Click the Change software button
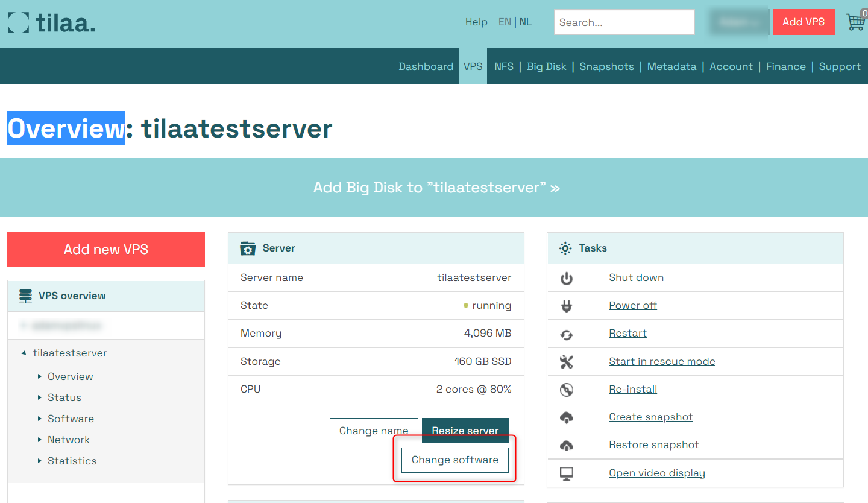This screenshot has width=868, height=503. point(455,460)
